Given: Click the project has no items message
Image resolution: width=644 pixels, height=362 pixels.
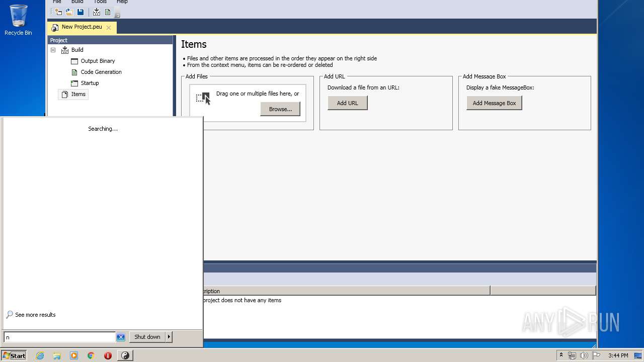Looking at the screenshot, I should (x=242, y=300).
